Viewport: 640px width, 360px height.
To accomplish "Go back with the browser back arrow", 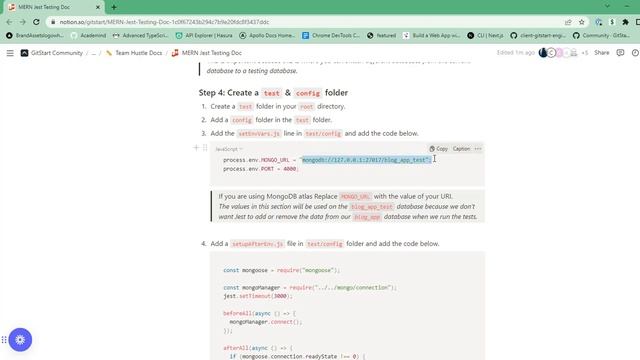I will (x=9, y=22).
